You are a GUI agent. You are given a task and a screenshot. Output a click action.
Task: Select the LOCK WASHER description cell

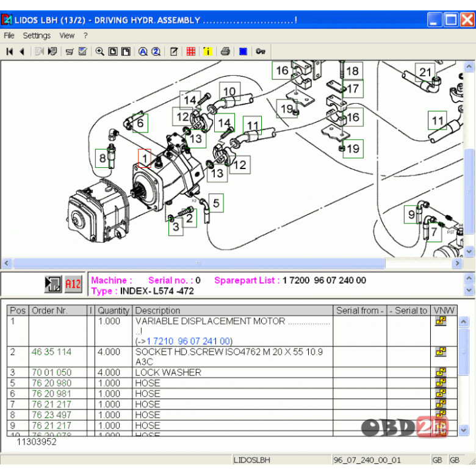tap(233, 372)
